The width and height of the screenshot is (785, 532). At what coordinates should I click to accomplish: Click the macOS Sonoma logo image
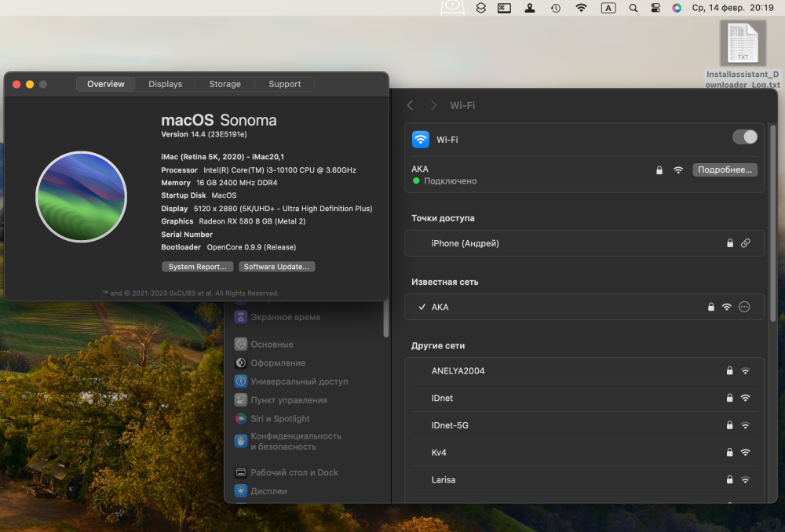coord(81,197)
